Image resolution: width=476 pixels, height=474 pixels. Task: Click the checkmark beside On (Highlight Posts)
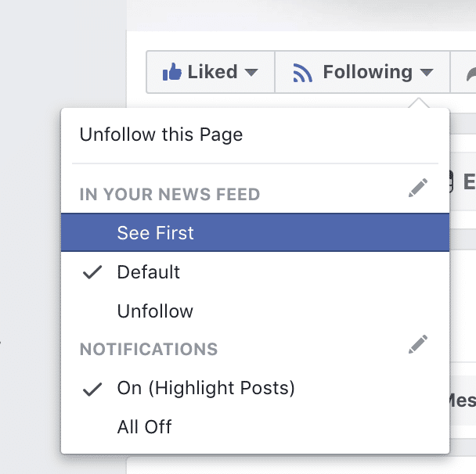92,389
